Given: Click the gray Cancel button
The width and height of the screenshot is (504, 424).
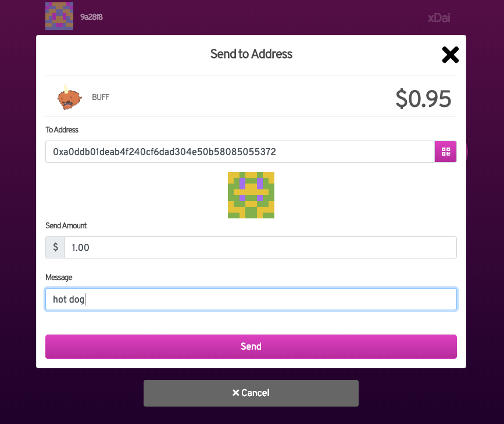Looking at the screenshot, I should coord(251,393).
